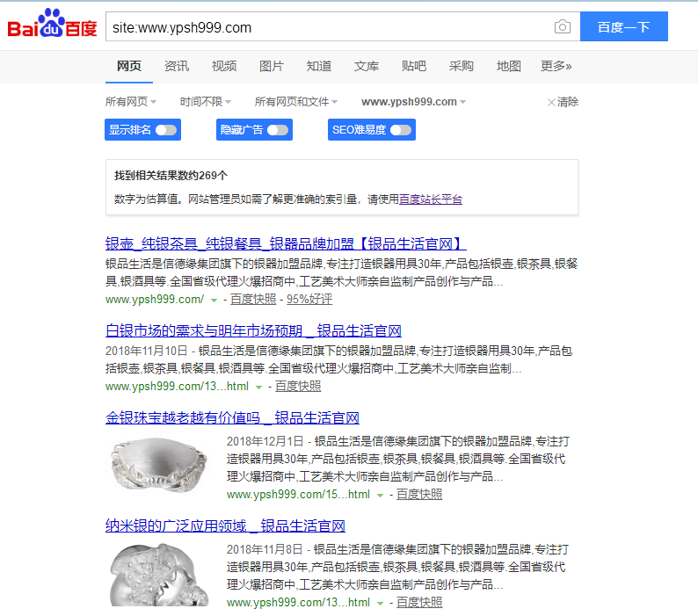The image size is (698, 616).
Task: Switch to the 资讯 tab
Action: (177, 66)
